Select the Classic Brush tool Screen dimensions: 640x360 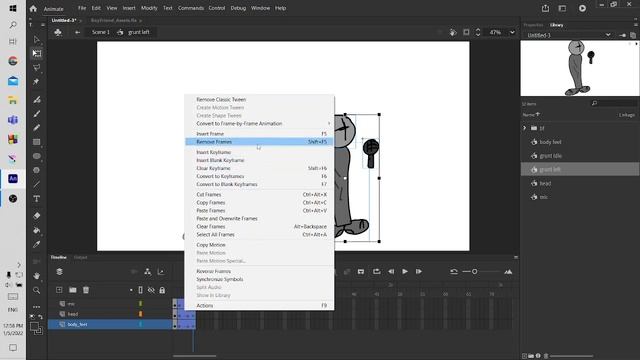point(36,114)
